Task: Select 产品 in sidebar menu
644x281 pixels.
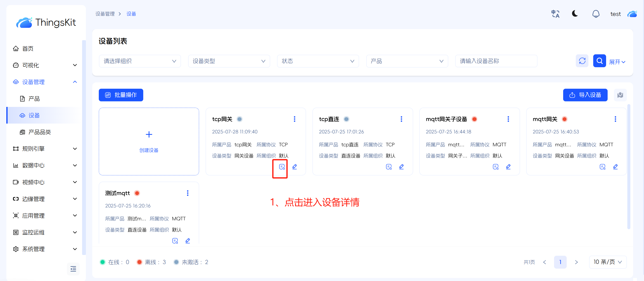Action: tap(34, 99)
